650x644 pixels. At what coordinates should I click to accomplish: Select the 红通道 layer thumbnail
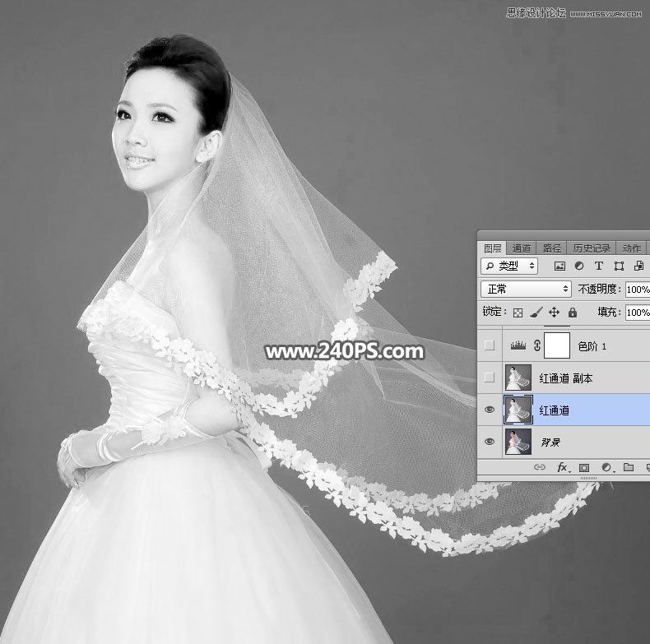pos(518,410)
